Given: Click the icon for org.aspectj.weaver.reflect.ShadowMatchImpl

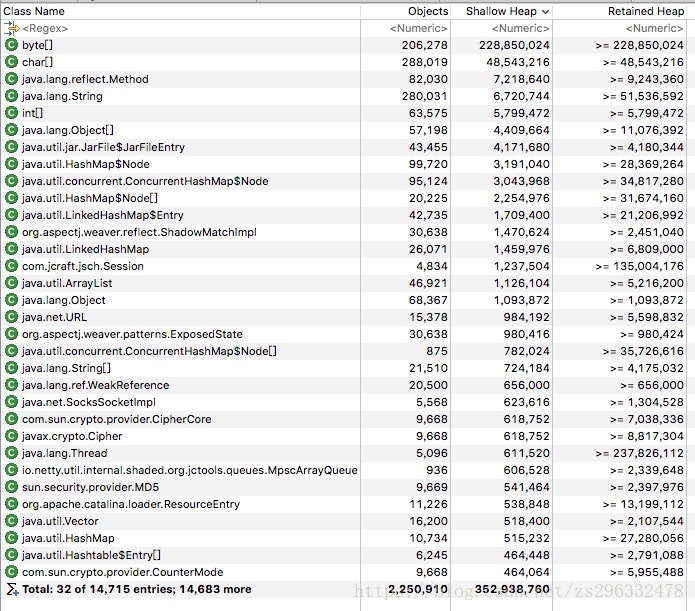Looking at the screenshot, I should tap(11, 232).
